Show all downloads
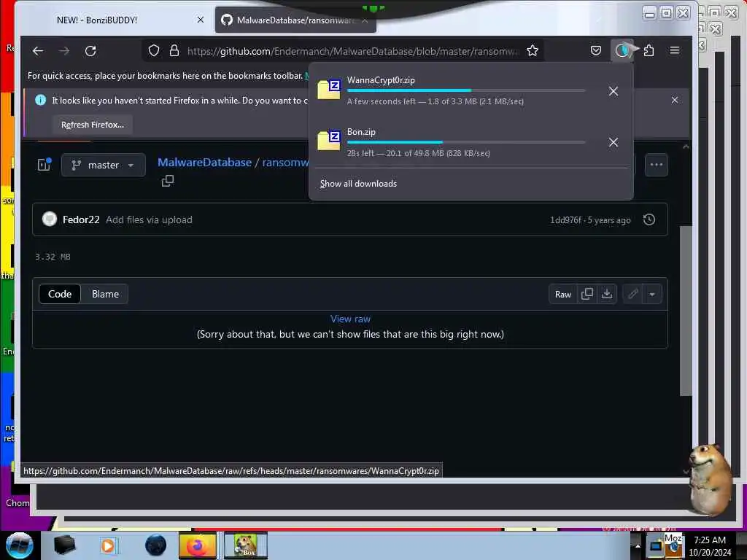Viewport: 747px width, 560px height. (358, 184)
